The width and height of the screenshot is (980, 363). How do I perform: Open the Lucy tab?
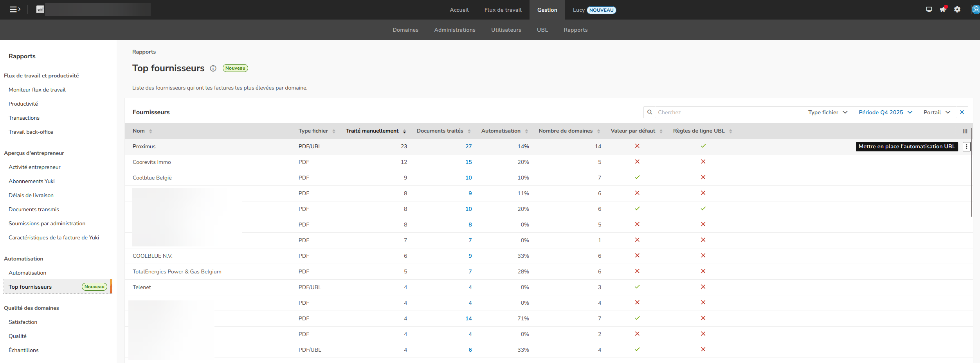pyautogui.click(x=594, y=10)
